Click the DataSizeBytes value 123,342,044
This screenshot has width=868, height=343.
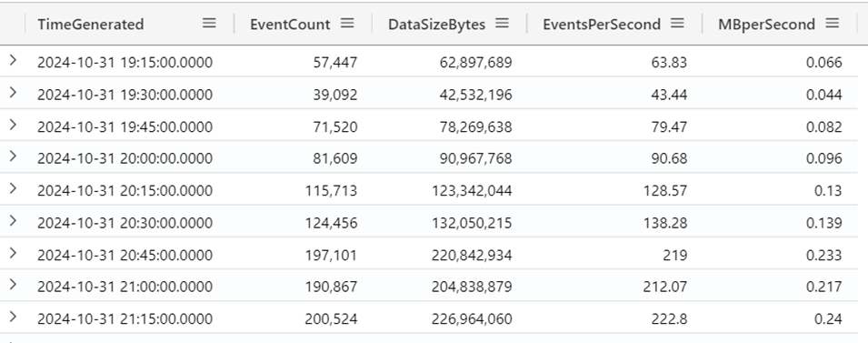click(473, 191)
